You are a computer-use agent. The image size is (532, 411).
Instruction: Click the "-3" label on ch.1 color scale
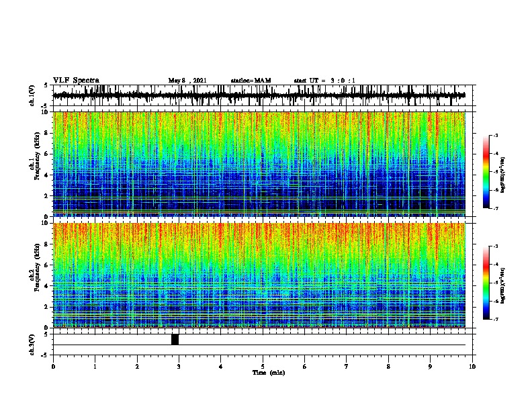(496, 135)
